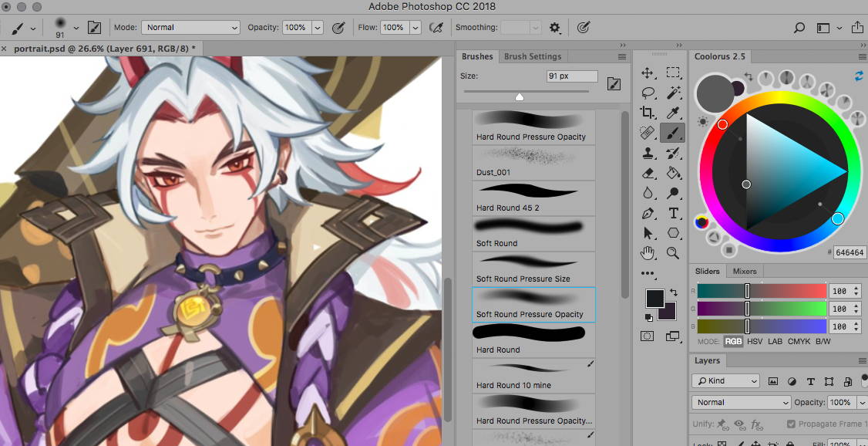Reset default foreground and background colors
Image resolution: width=868 pixels, height=446 pixels.
coord(648,317)
